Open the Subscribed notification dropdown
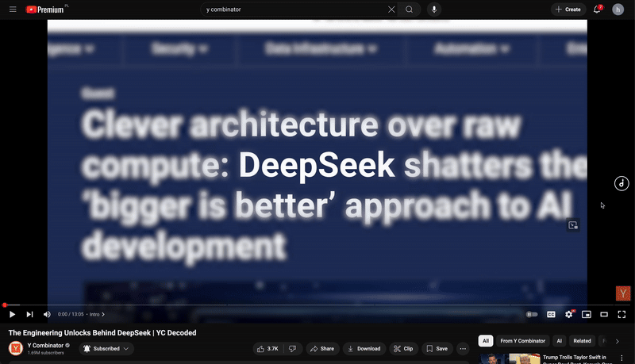Viewport: 635px width, 364px height. click(106, 349)
